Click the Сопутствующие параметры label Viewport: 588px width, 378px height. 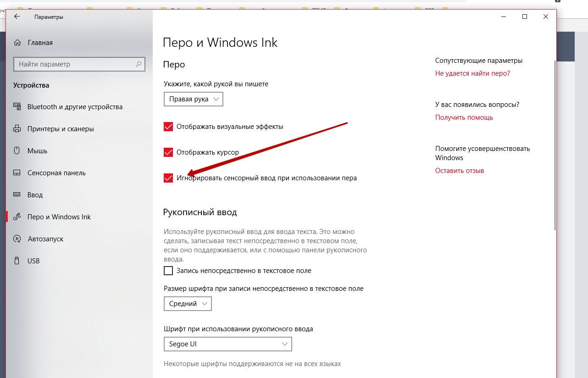(x=479, y=61)
